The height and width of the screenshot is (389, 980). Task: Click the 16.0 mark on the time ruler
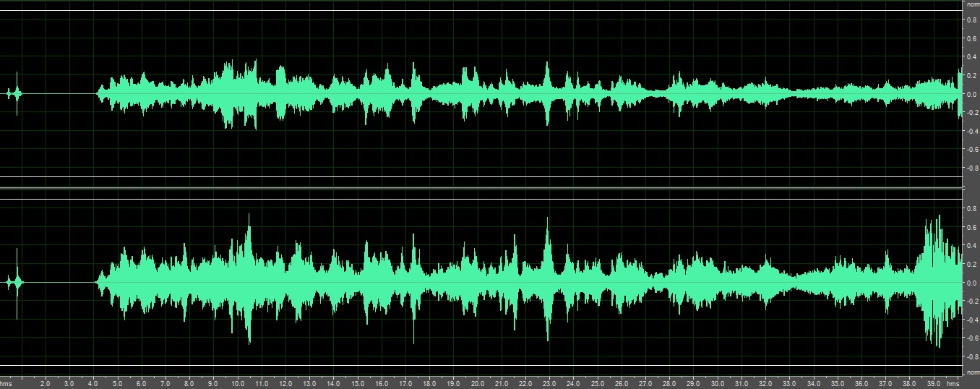381,384
